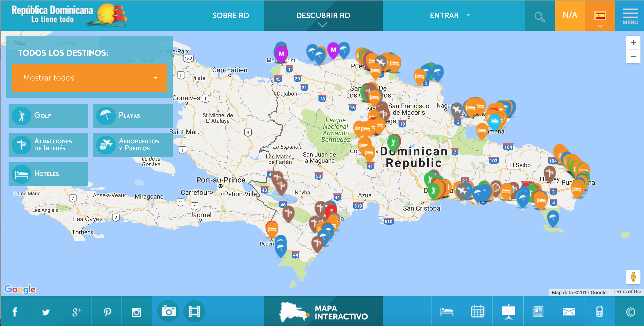
Task: Open the SOBRE RD menu
Action: click(x=231, y=16)
